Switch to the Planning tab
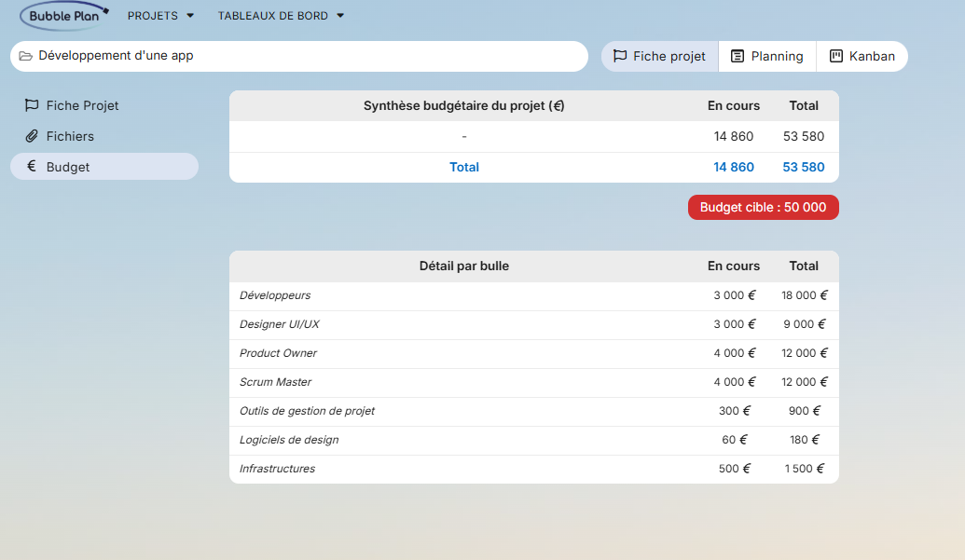This screenshot has height=560, width=965. coord(767,57)
